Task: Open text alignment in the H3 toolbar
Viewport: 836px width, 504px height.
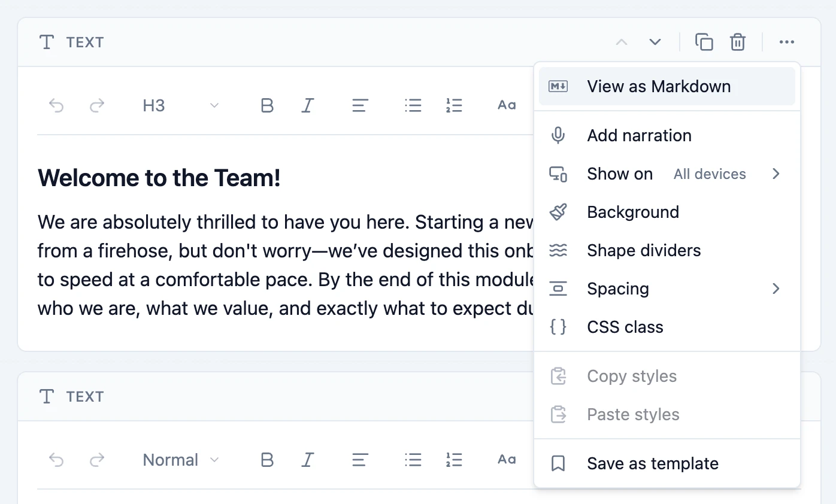Action: coord(359,106)
